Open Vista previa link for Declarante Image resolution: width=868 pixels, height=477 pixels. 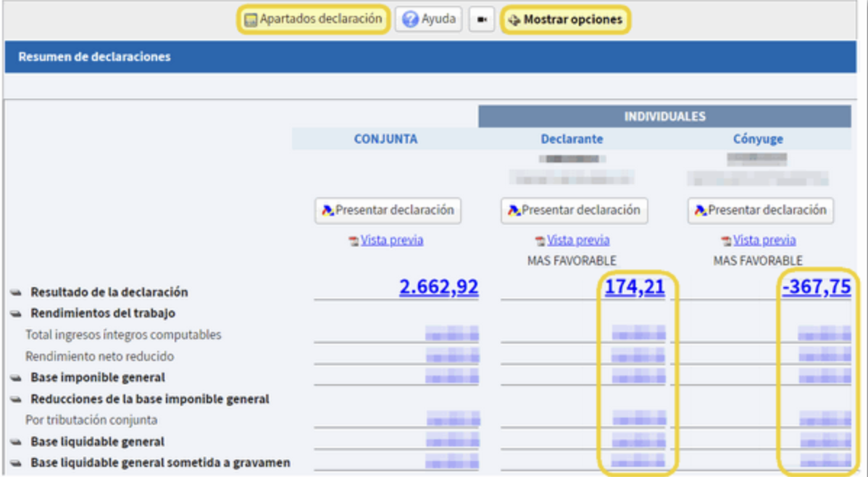[578, 240]
